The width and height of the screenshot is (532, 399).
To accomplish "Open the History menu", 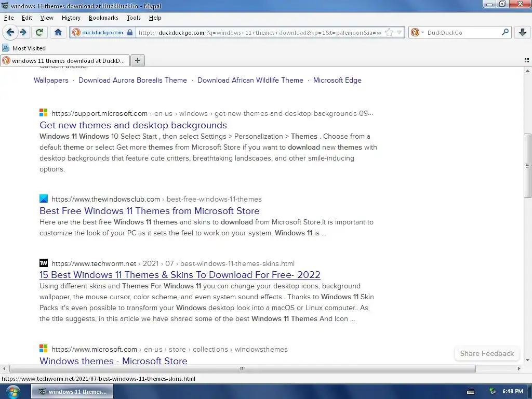I will (x=71, y=18).
